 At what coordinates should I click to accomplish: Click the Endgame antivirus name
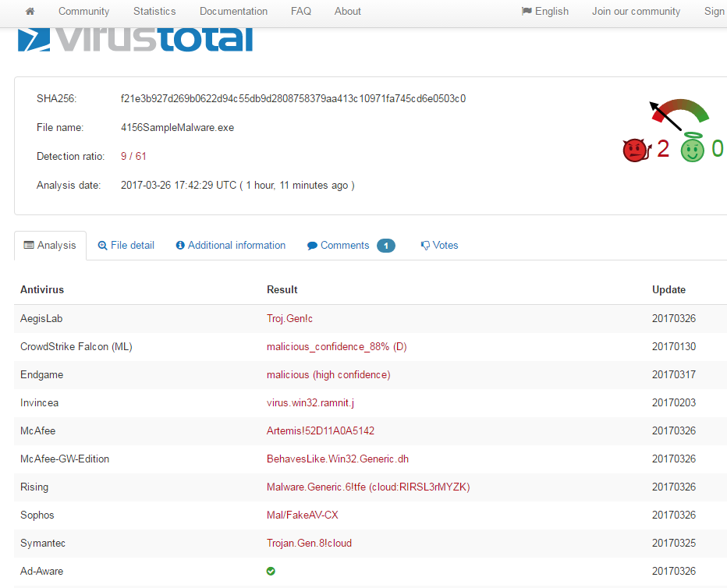coord(41,375)
